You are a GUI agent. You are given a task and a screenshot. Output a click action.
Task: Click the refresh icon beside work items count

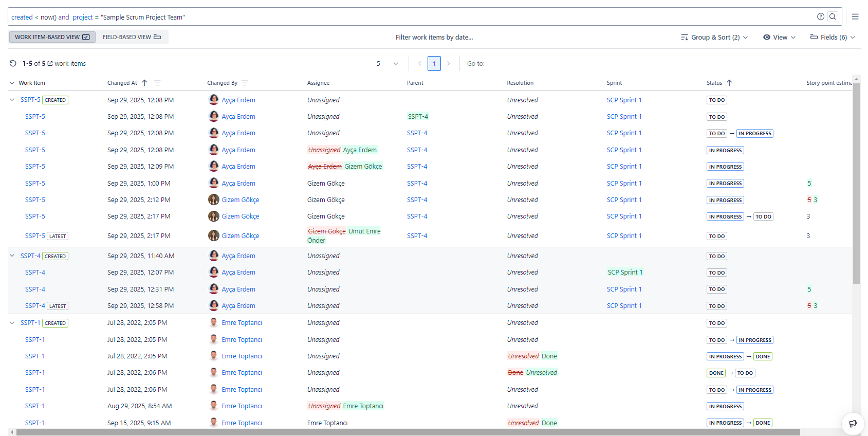click(13, 64)
